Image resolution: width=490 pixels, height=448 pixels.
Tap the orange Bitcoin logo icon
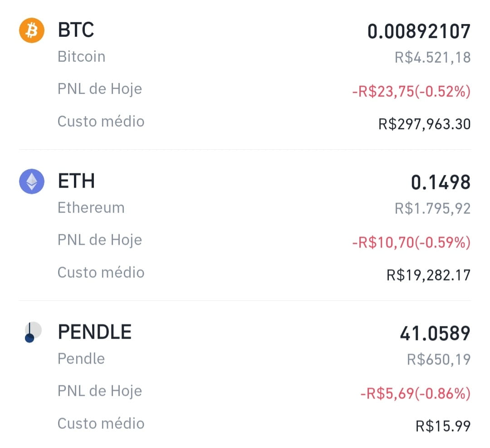32,30
